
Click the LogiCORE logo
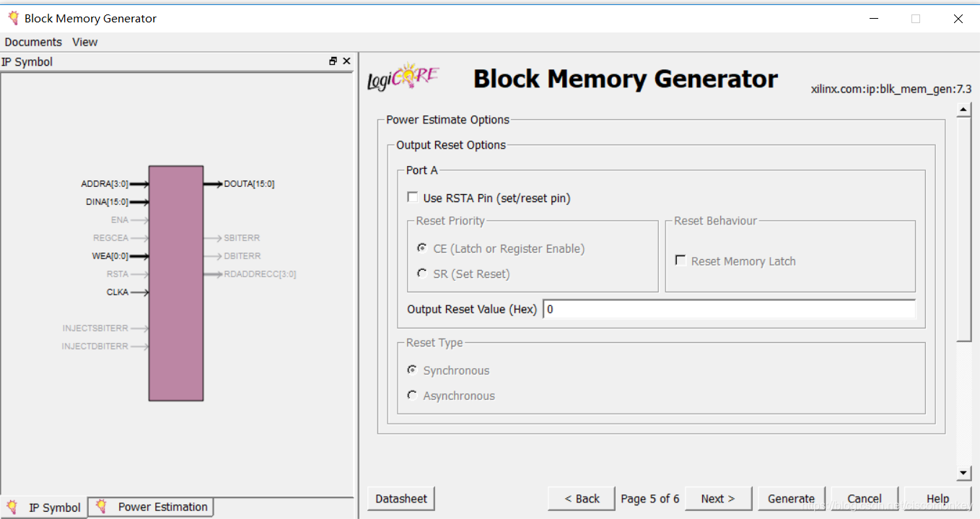click(403, 77)
